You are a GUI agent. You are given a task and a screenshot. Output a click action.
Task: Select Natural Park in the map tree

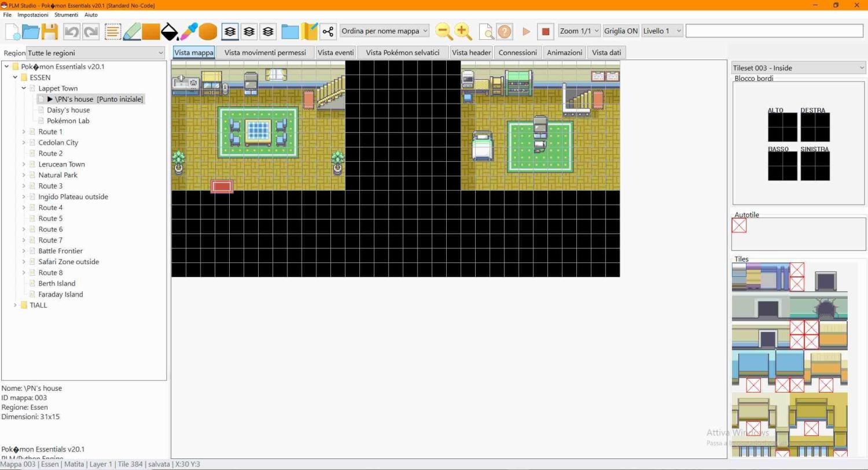click(58, 175)
